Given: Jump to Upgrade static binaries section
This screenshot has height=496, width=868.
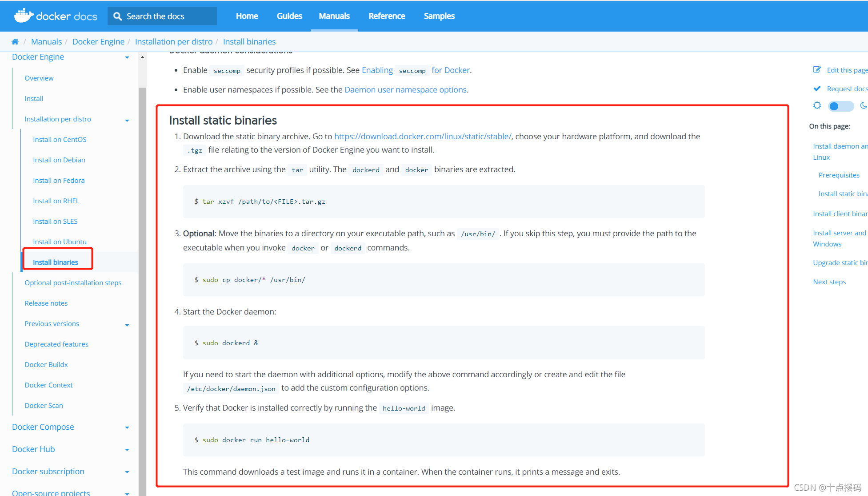Looking at the screenshot, I should tap(840, 262).
